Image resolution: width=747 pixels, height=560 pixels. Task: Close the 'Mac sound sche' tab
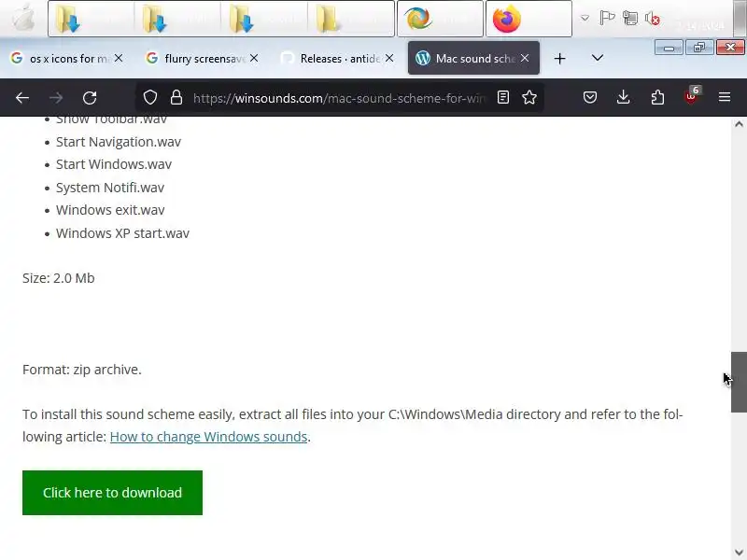tap(525, 58)
